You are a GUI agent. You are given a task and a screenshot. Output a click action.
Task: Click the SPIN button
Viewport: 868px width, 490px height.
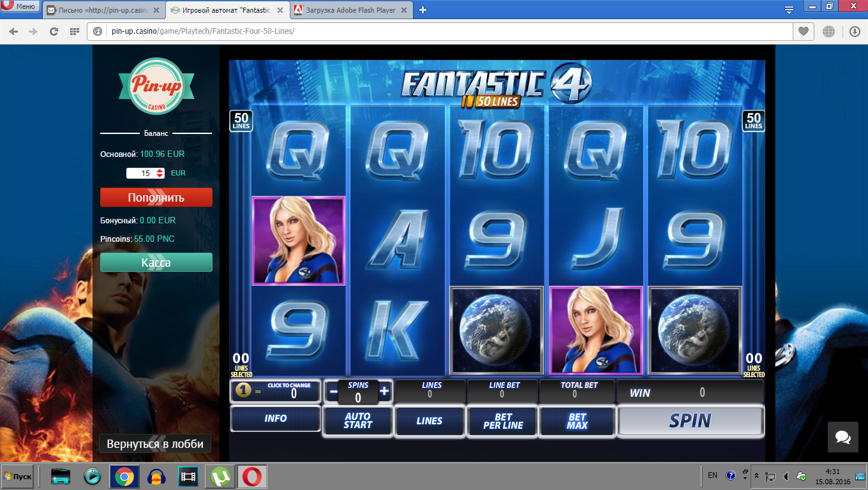[690, 420]
